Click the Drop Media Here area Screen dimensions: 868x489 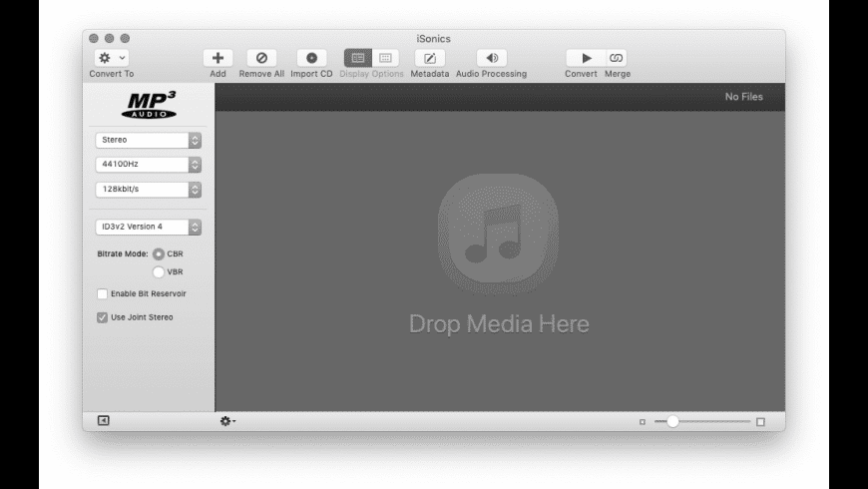499,324
